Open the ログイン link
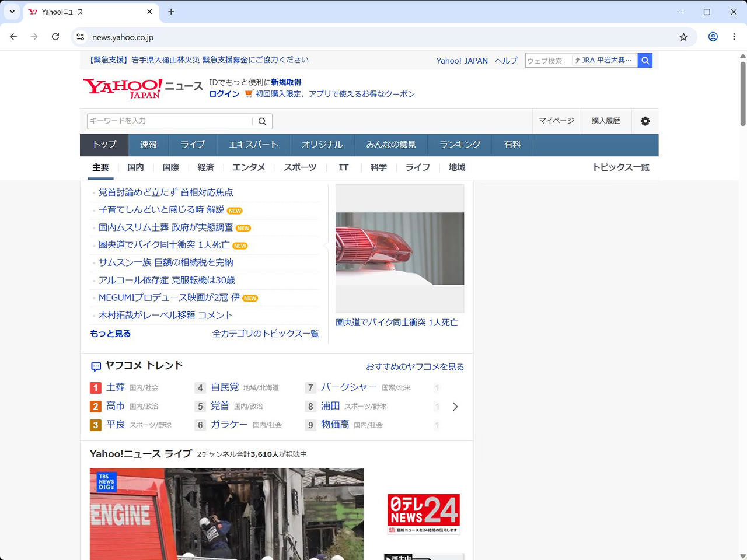The image size is (747, 560). point(224,94)
